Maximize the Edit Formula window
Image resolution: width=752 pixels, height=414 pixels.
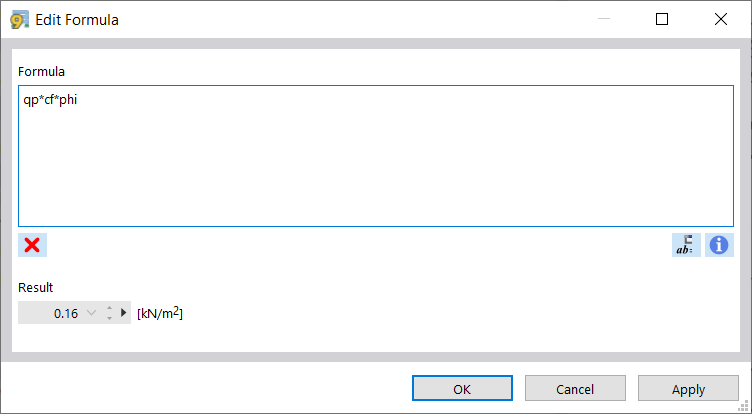[x=662, y=19]
